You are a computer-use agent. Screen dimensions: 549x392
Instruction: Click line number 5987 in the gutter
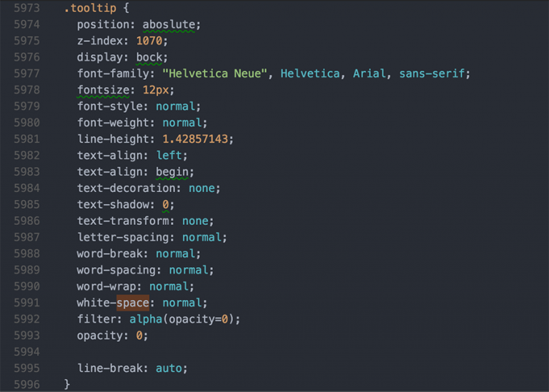pos(26,238)
